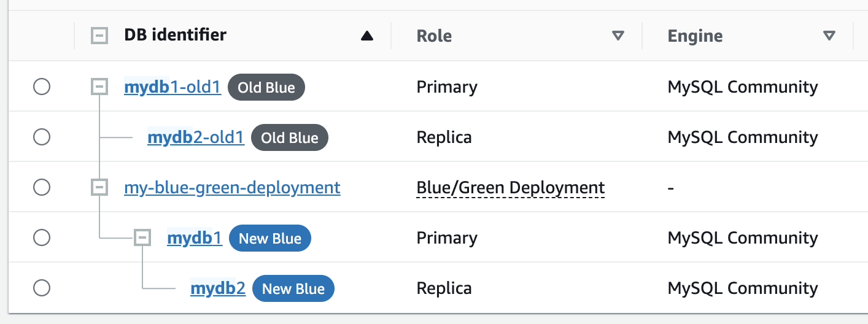Collapse the mydb1 New Blue node
Image resolution: width=868 pixels, height=324 pixels.
[x=142, y=237]
